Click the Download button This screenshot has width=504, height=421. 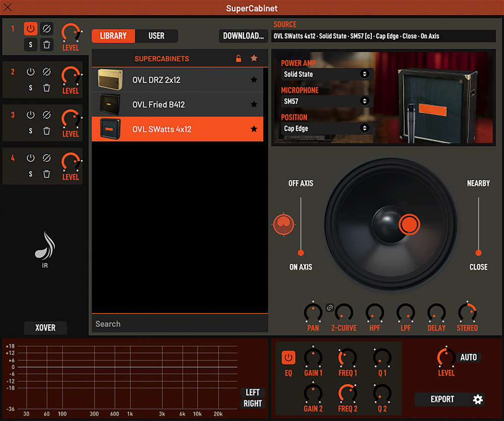pos(243,36)
